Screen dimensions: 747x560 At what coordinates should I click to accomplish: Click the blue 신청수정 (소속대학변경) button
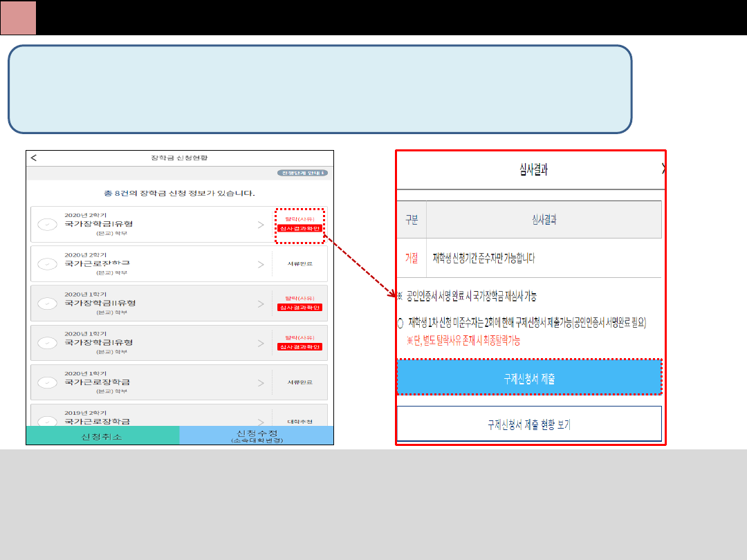click(256, 436)
